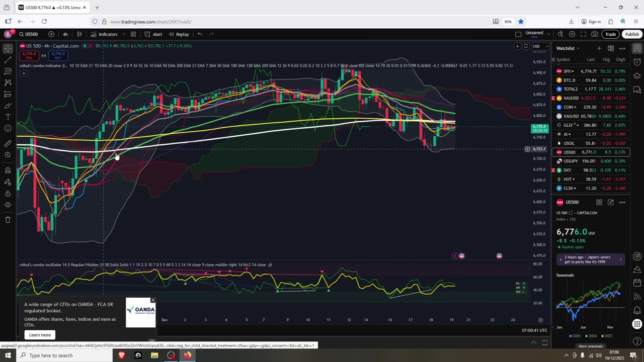
Task: Select the text annotation tool
Action: 8,117
